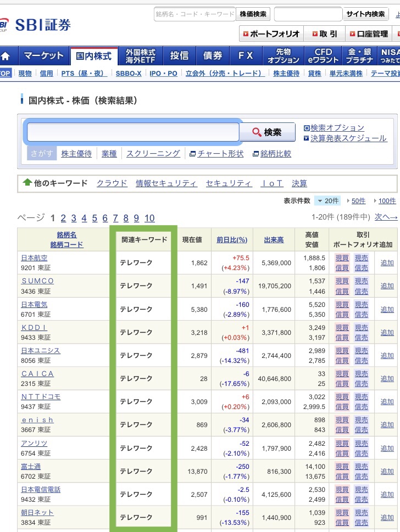Click 追加 for アンリツ row

[387, 448]
